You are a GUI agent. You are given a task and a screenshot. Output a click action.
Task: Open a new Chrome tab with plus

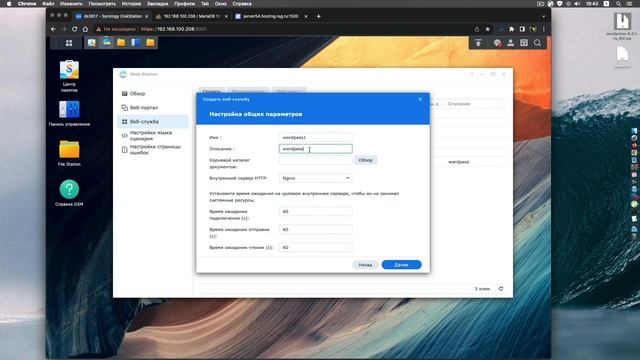(318, 16)
